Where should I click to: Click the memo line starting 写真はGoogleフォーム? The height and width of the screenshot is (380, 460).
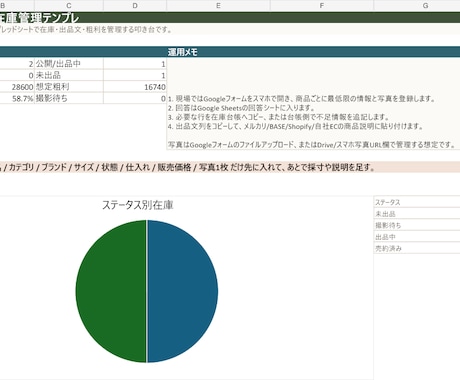pyautogui.click(x=312, y=145)
